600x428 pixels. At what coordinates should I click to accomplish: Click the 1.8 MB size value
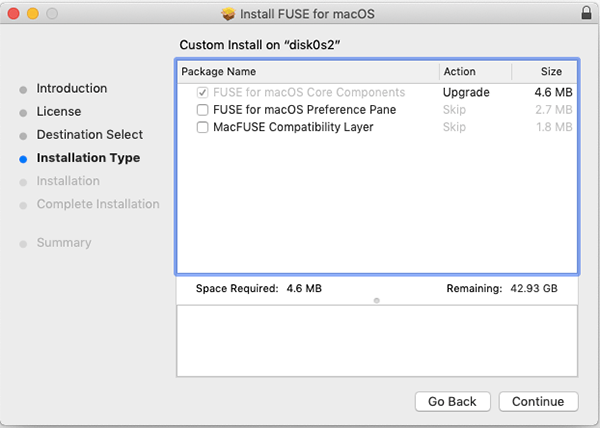pos(554,127)
